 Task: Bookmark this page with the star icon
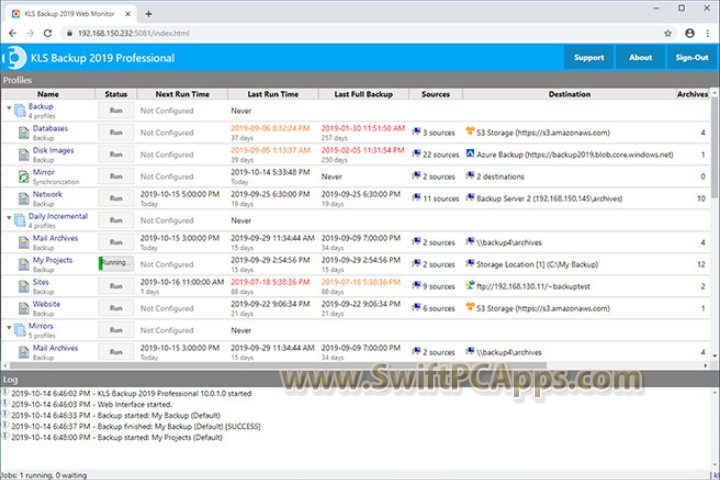click(668, 33)
